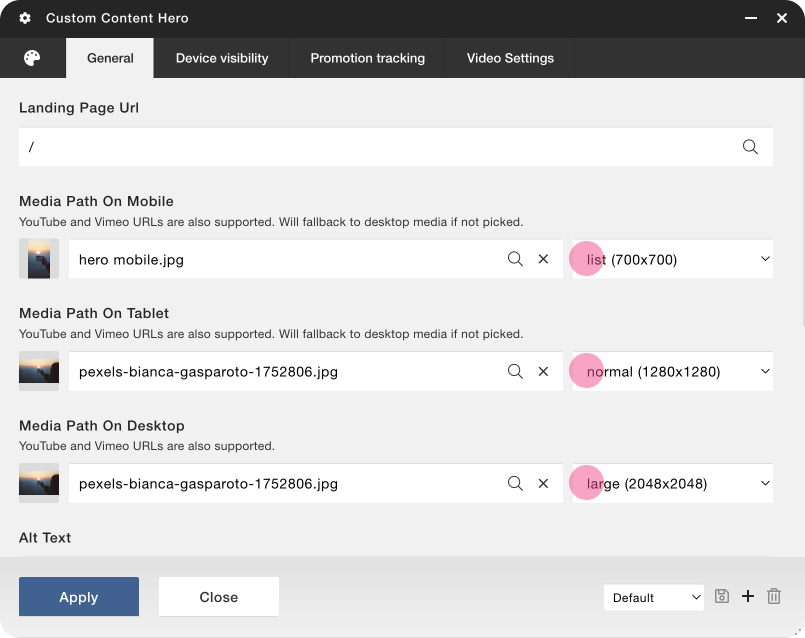The width and height of the screenshot is (805, 638).
Task: Clear the hero mobile.jpg media selection
Action: 543,259
